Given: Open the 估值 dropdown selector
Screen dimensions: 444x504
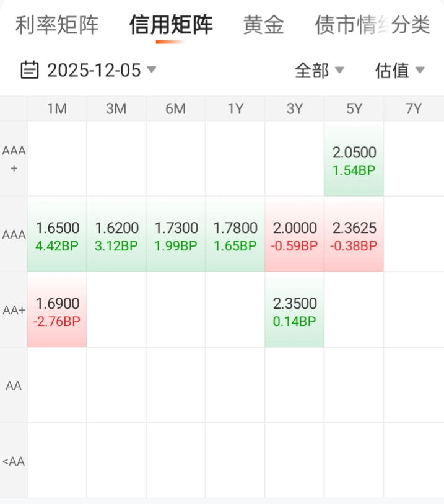Looking at the screenshot, I should coord(399,71).
